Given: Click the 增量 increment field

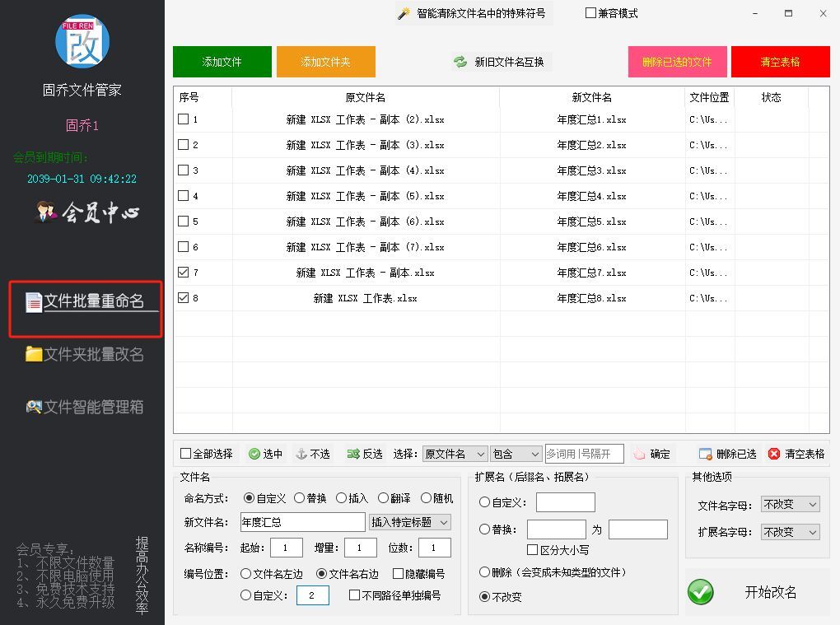Looking at the screenshot, I should pos(361,548).
